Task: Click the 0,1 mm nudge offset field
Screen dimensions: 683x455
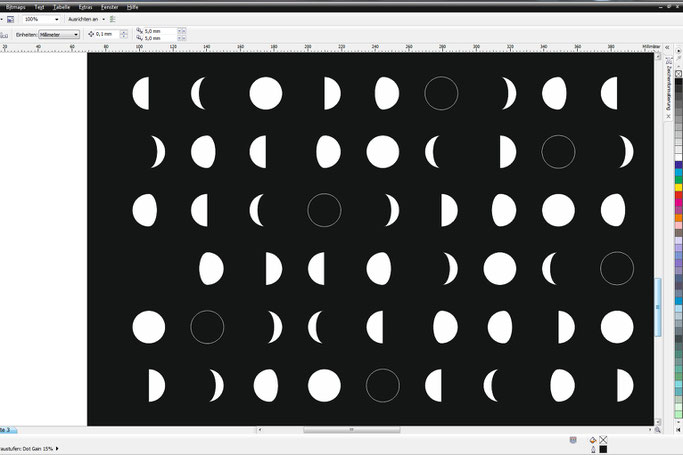Action: click(x=107, y=34)
